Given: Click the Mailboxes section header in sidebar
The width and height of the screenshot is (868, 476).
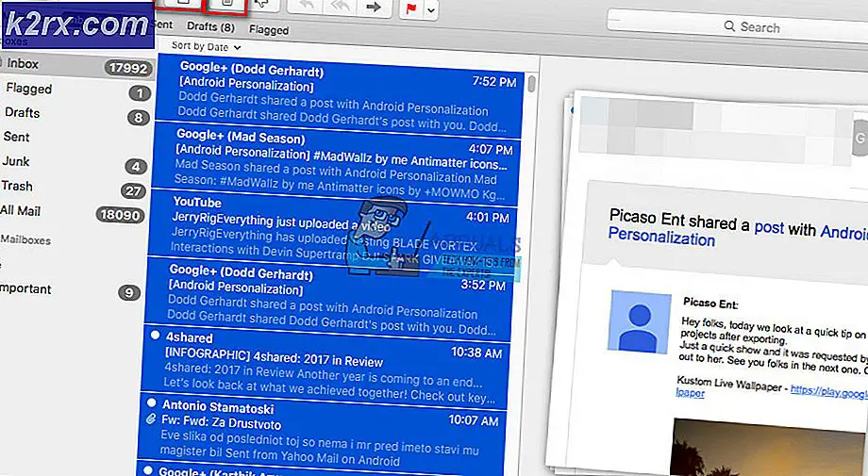Looking at the screenshot, I should click(25, 240).
